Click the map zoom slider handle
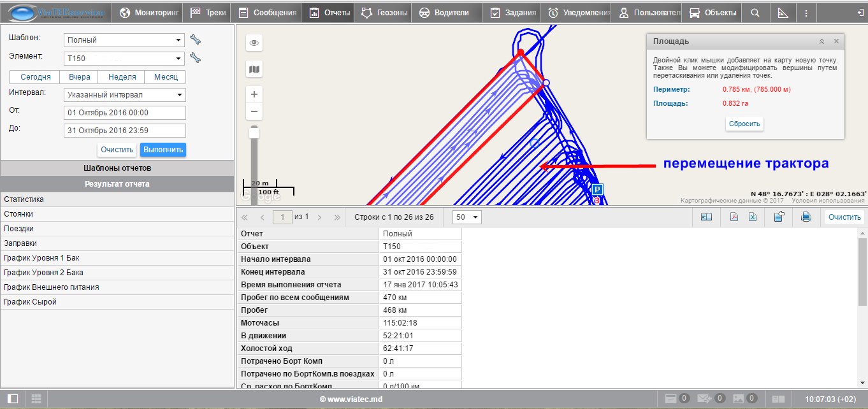 pyautogui.click(x=254, y=133)
